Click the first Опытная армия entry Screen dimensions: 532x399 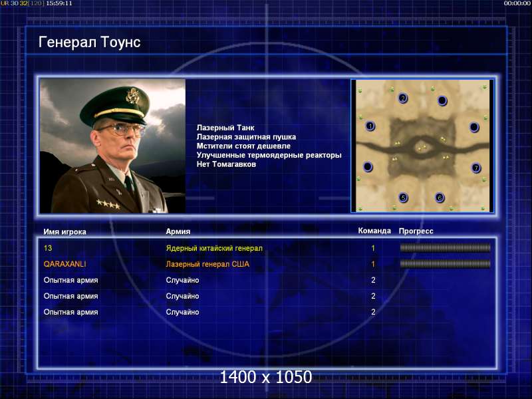(x=70, y=280)
